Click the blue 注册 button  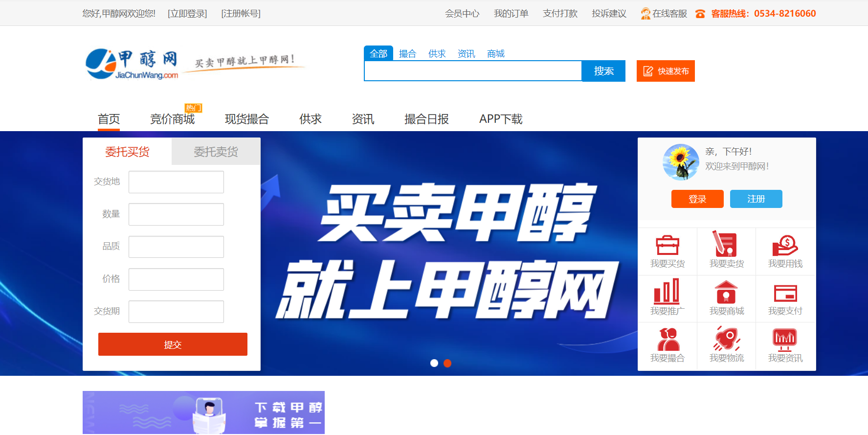coord(756,199)
